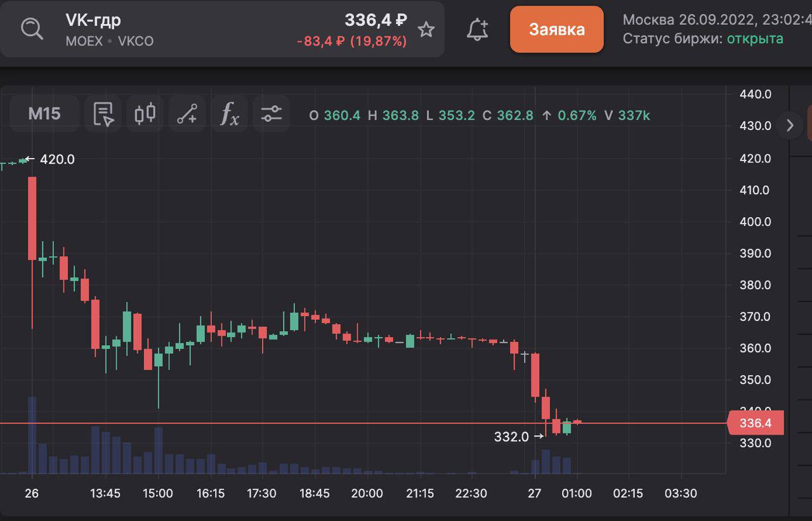Open the M15 timeframe selector
812x521 pixels.
[x=44, y=114]
